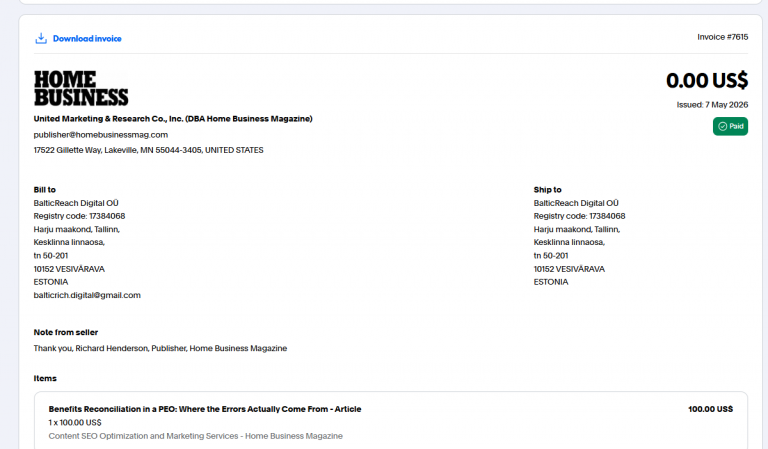
Task: Click the Note from seller heading
Action: click(x=66, y=332)
